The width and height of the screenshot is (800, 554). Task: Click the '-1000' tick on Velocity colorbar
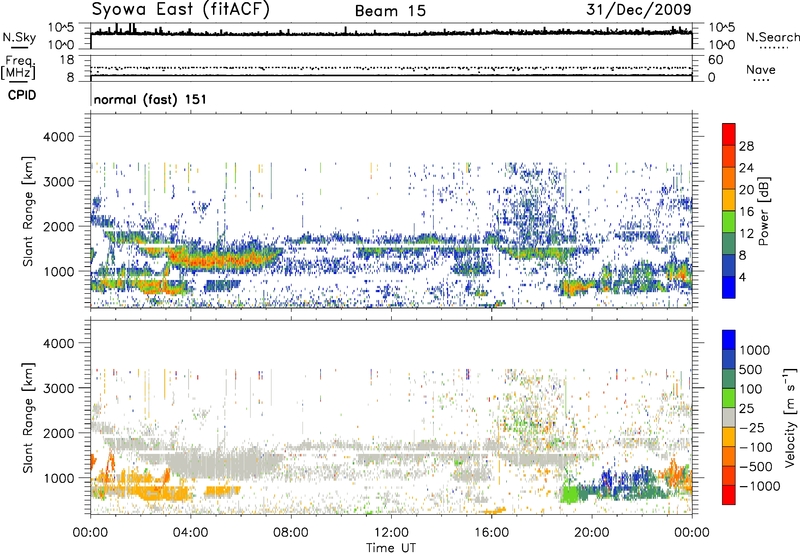click(x=760, y=486)
